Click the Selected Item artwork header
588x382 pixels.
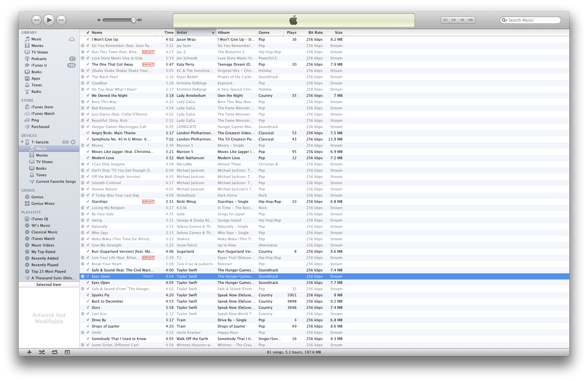(x=49, y=285)
